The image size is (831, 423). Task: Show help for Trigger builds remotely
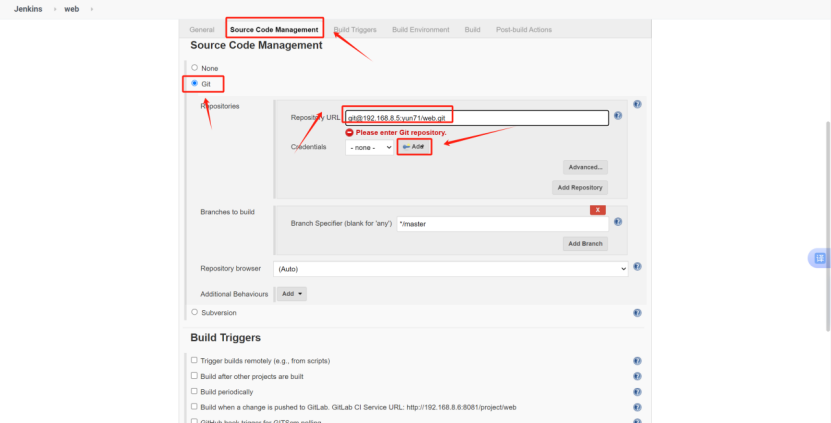(x=637, y=361)
